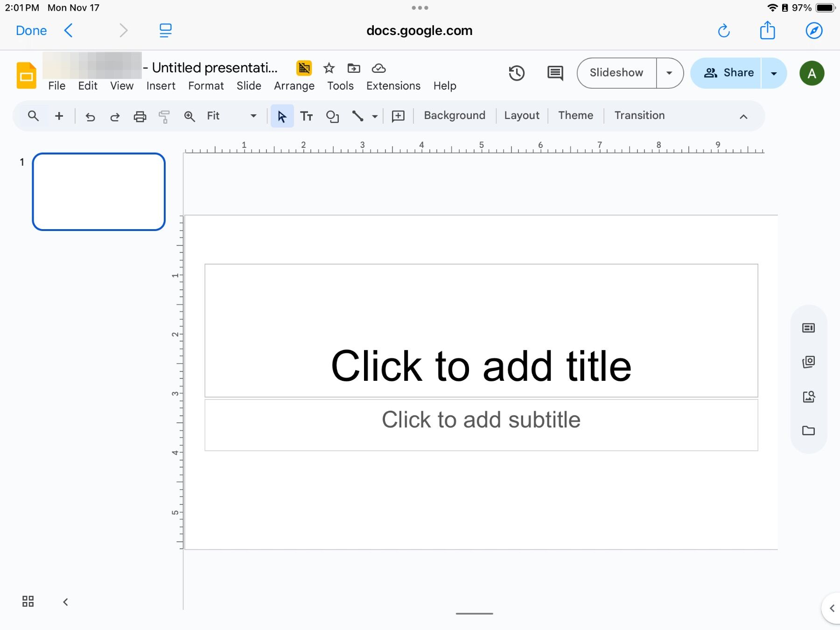The image size is (840, 630).
Task: Open the iOS share sheet
Action: tap(768, 30)
